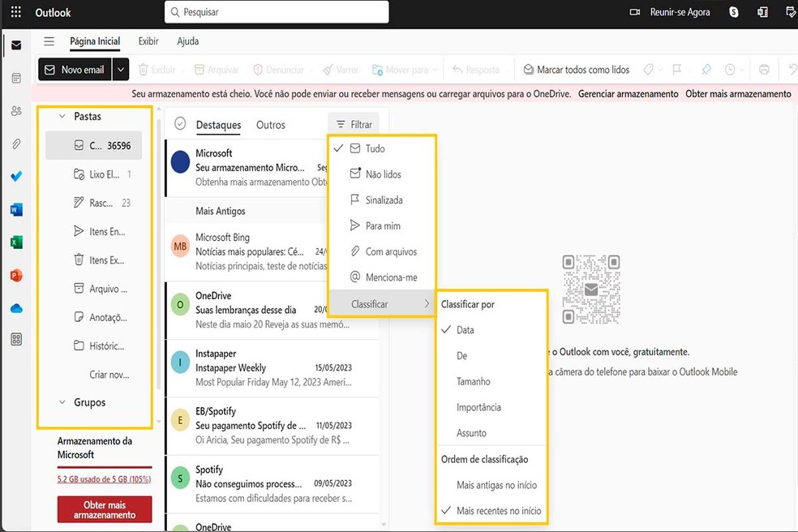Select the Mail icon in the left rail
Viewport: 798px width, 532px height.
pyautogui.click(x=16, y=45)
